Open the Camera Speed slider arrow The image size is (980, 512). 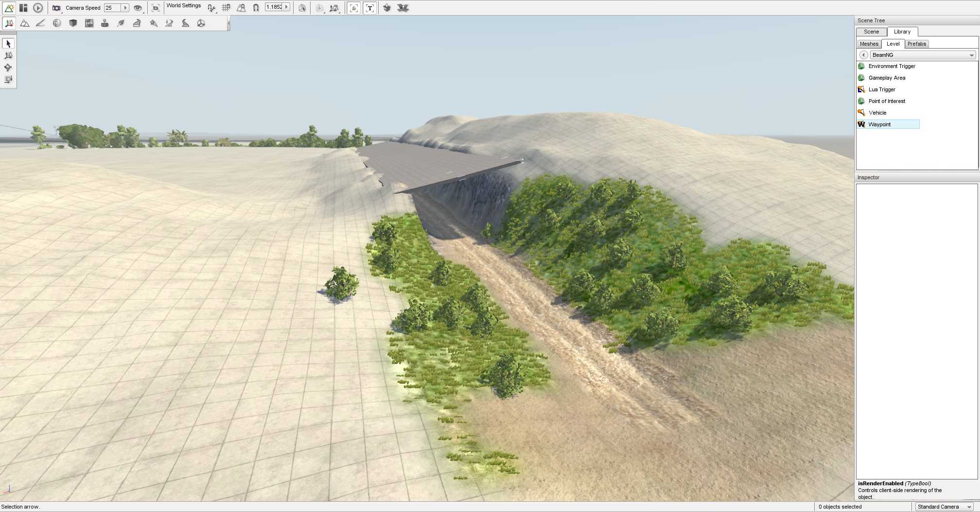[x=125, y=8]
